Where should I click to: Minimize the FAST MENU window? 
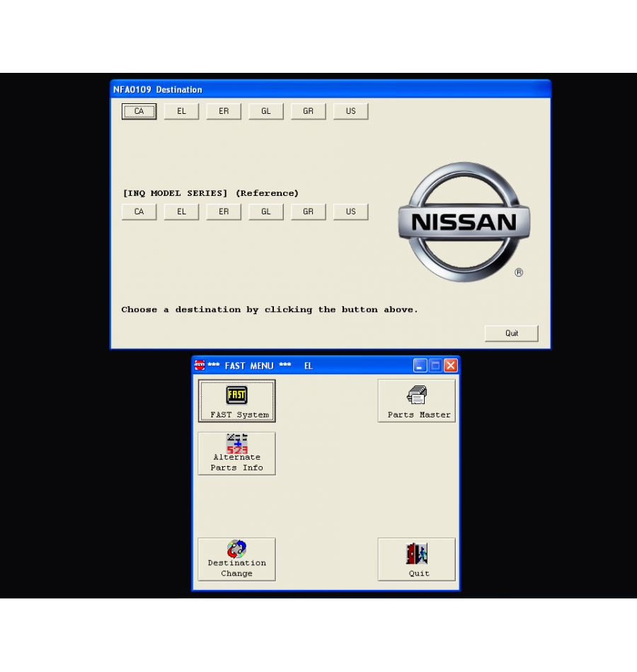click(x=420, y=366)
